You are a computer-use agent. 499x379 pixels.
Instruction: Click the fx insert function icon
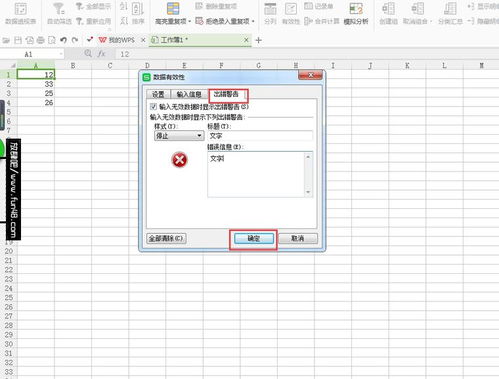101,54
